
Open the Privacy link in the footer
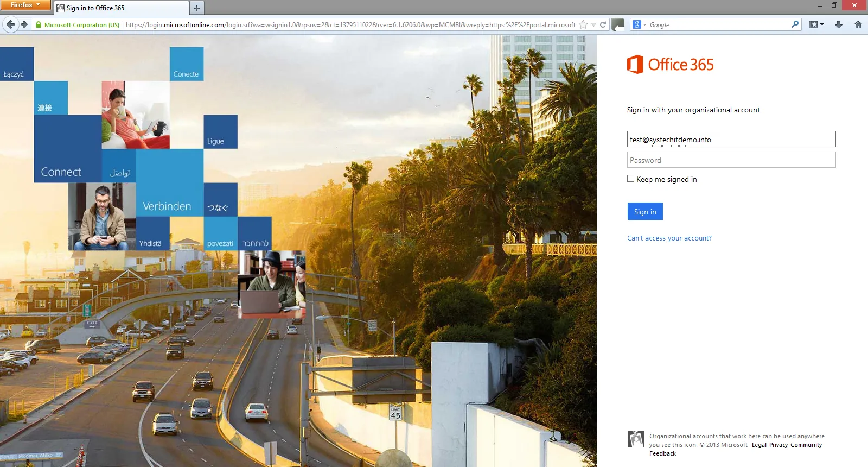click(778, 445)
